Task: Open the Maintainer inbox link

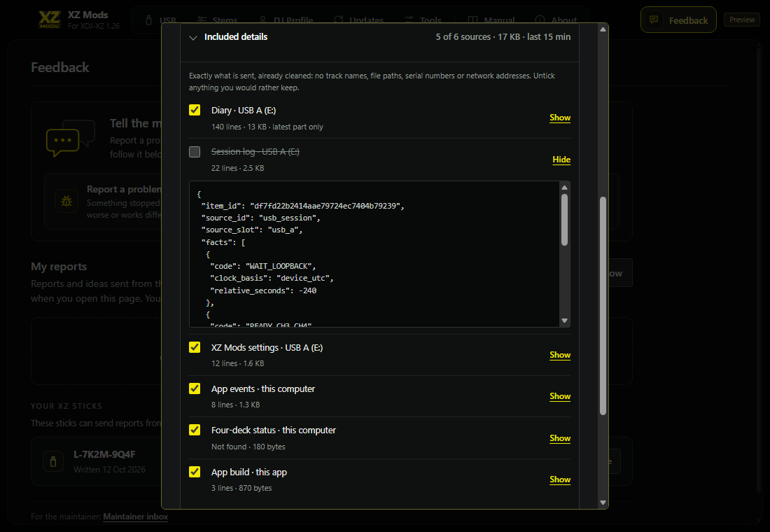Action: (136, 517)
